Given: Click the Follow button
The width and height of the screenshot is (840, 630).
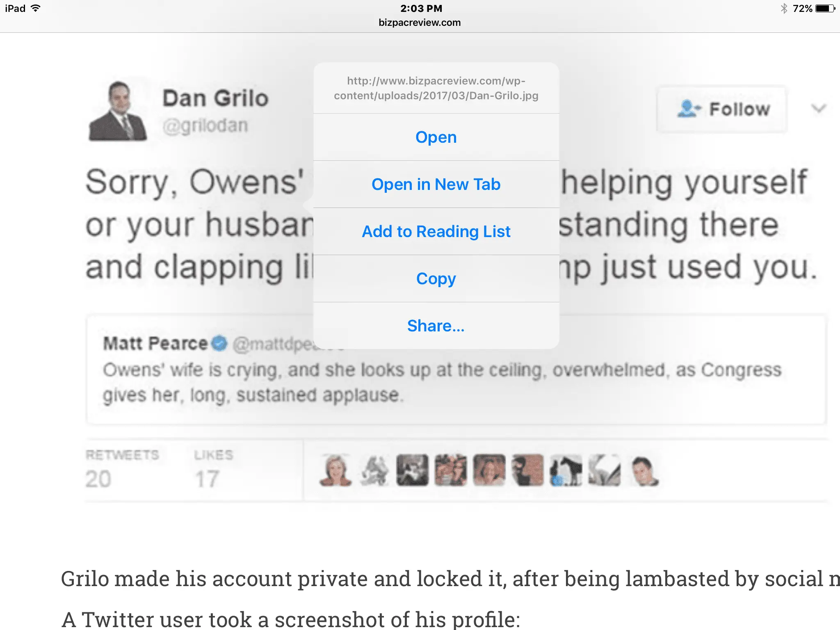Looking at the screenshot, I should (x=722, y=109).
